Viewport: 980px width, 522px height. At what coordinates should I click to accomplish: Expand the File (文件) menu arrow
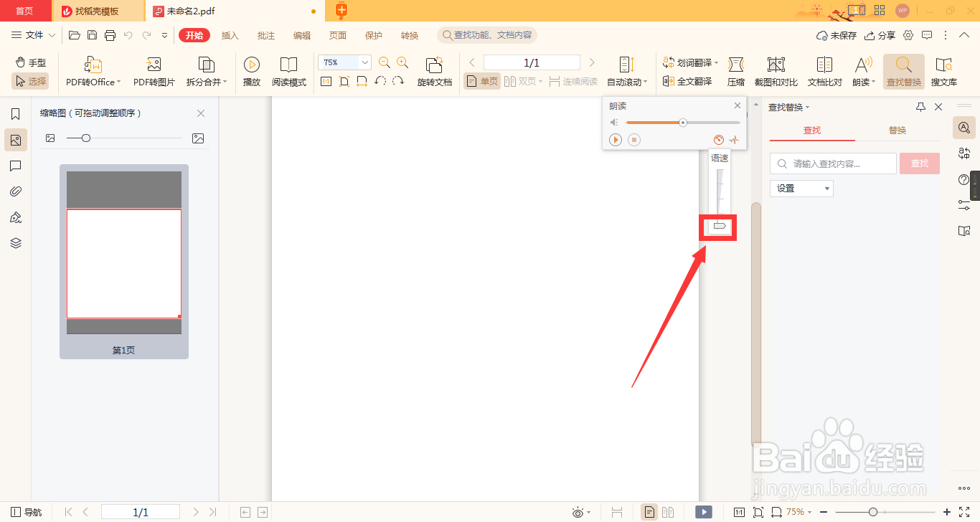(52, 35)
